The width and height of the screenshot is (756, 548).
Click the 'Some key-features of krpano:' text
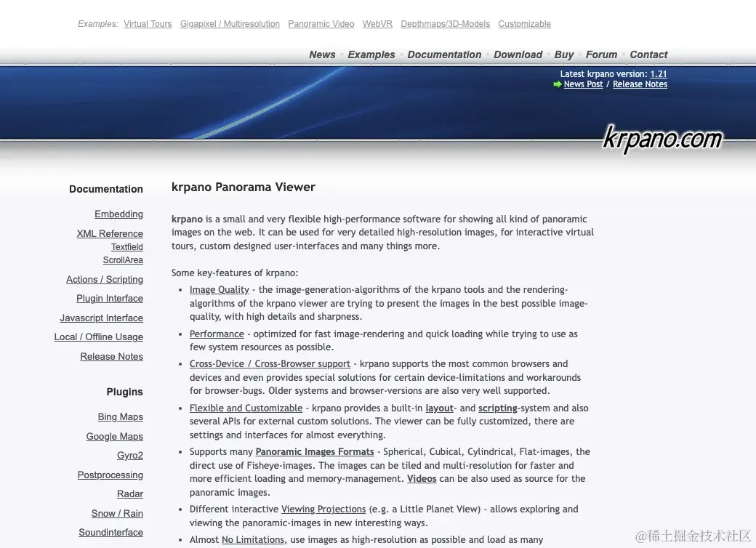(235, 273)
